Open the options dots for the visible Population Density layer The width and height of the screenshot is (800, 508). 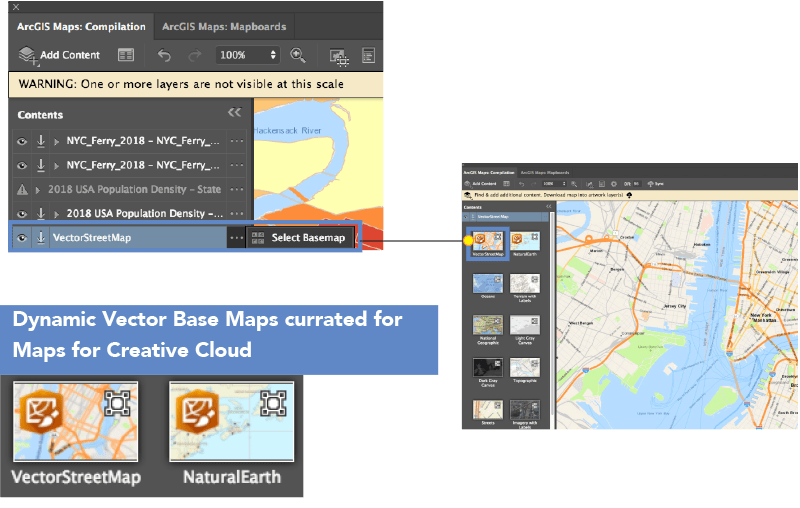237,213
